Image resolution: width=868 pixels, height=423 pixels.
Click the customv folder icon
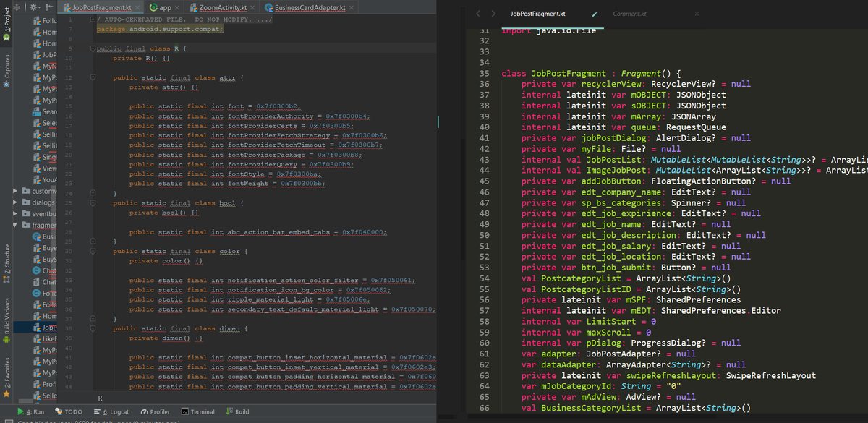[27, 191]
